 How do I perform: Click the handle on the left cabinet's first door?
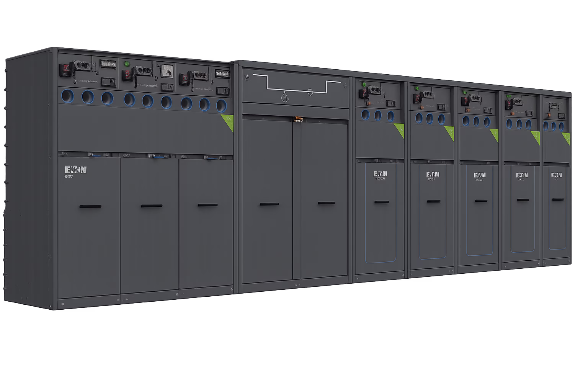90,207
